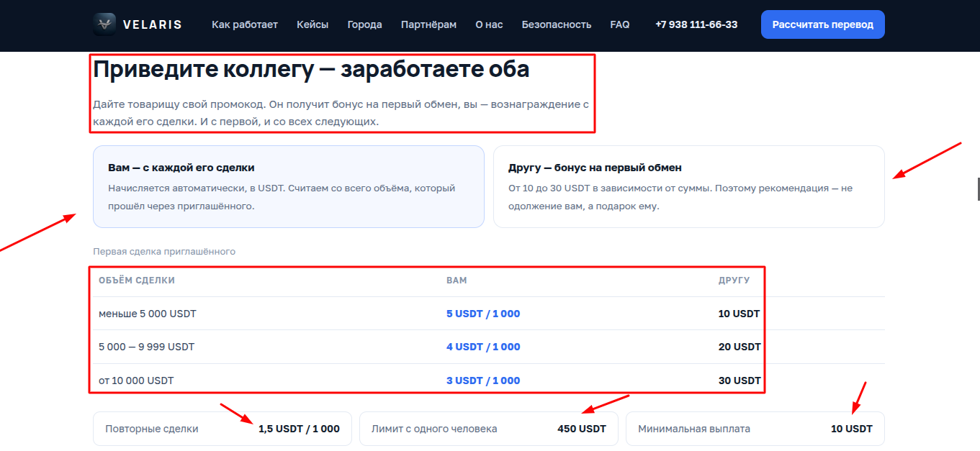Select the "Другу — бонус на первый обмен" card
This screenshot has width=980, height=451.
click(689, 187)
